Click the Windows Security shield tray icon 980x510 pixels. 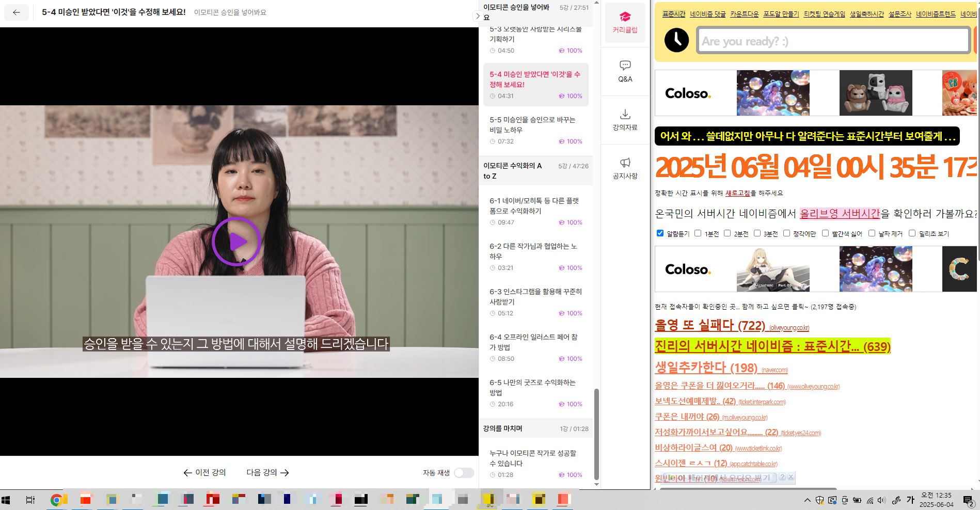tap(819, 500)
